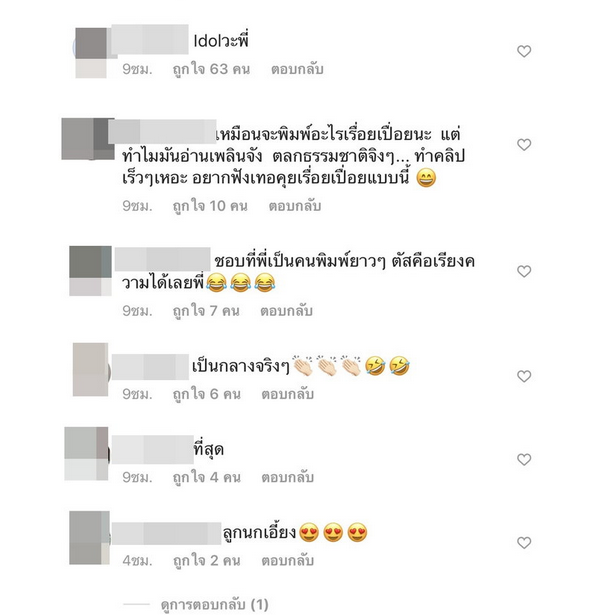
Task: Show the 7 likes on third comment
Action: click(206, 311)
